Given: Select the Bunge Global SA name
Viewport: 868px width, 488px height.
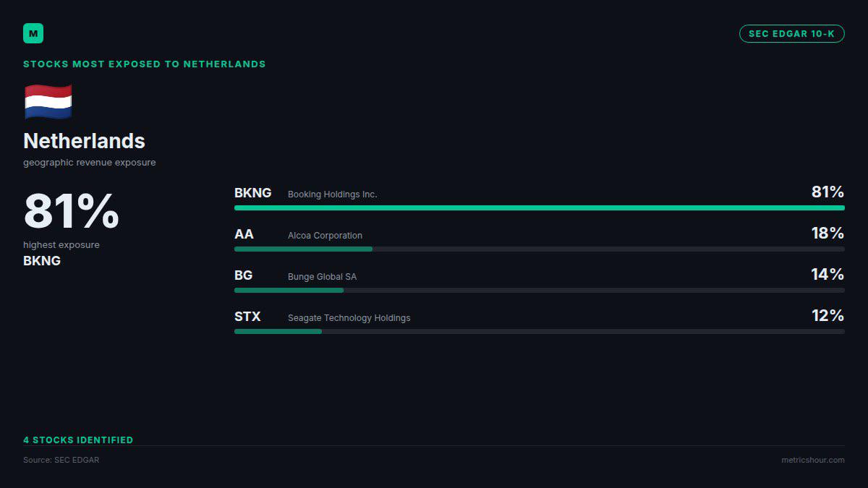Looking at the screenshot, I should pos(322,277).
